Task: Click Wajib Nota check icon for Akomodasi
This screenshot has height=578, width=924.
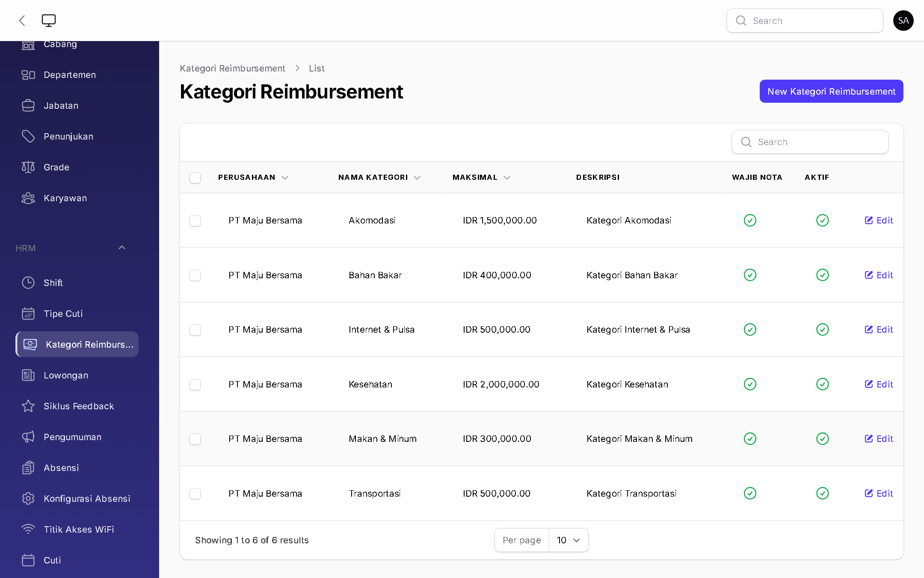Action: (x=750, y=220)
